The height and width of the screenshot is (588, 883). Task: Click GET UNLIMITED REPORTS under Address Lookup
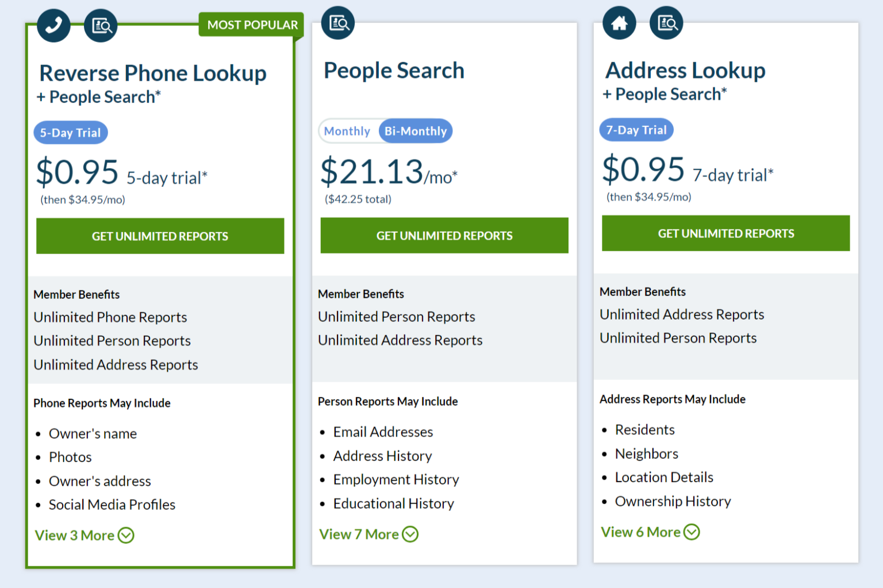pos(725,233)
